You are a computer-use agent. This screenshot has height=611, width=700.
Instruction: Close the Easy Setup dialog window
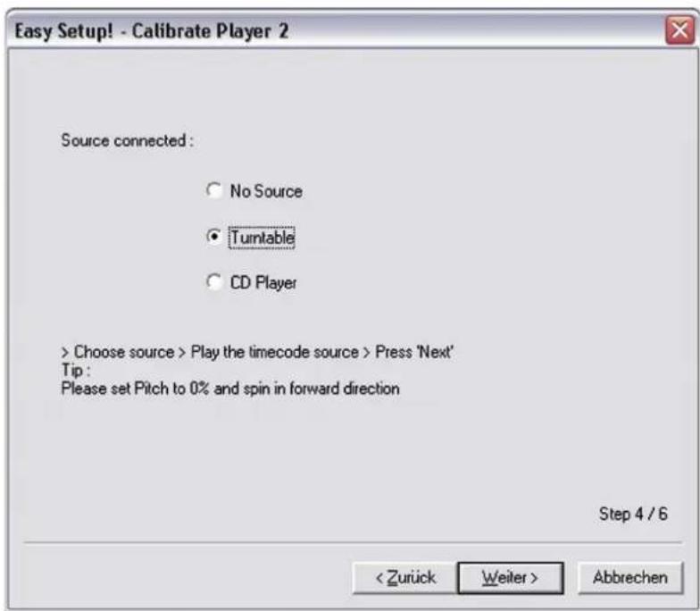(x=680, y=30)
